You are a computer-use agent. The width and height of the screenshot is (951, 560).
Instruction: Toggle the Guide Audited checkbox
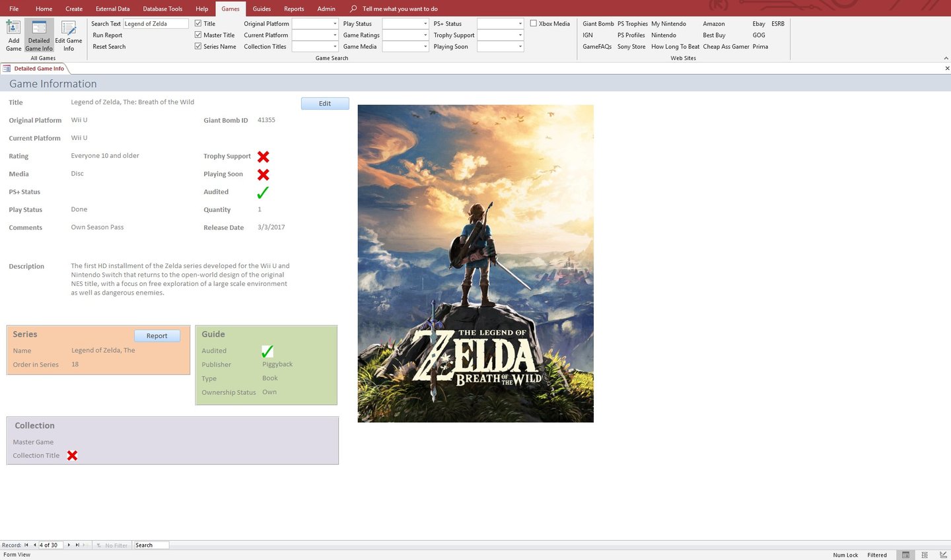point(267,351)
